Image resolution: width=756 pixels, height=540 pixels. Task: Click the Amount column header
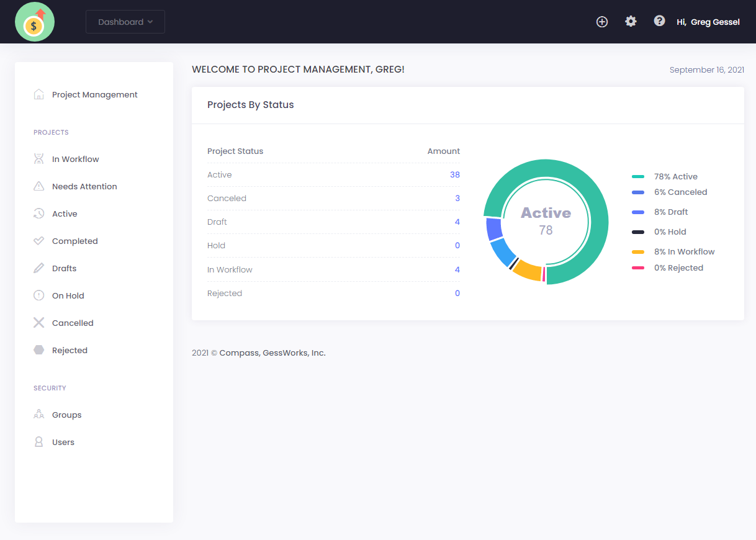(x=444, y=151)
